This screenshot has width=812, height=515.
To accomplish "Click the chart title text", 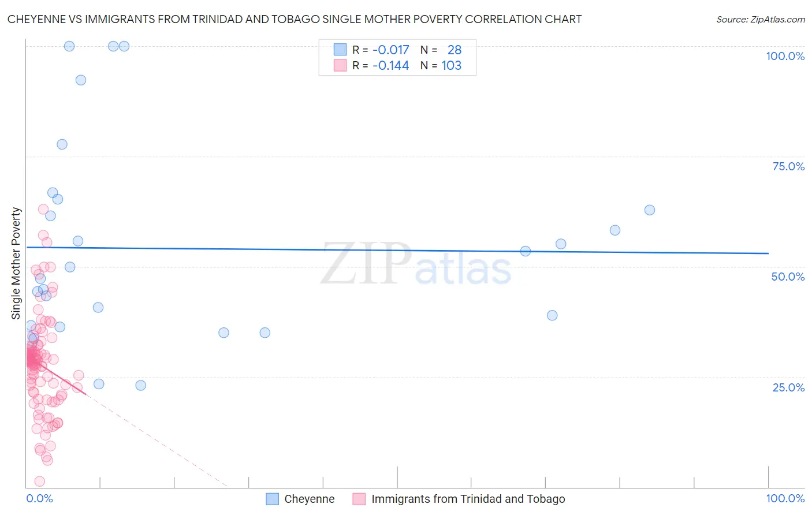I will (295, 19).
